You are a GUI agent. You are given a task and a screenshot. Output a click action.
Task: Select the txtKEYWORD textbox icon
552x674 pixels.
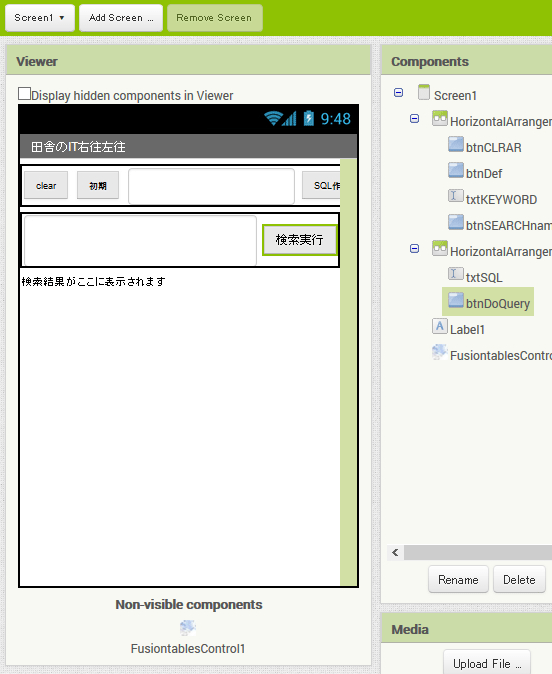click(456, 196)
